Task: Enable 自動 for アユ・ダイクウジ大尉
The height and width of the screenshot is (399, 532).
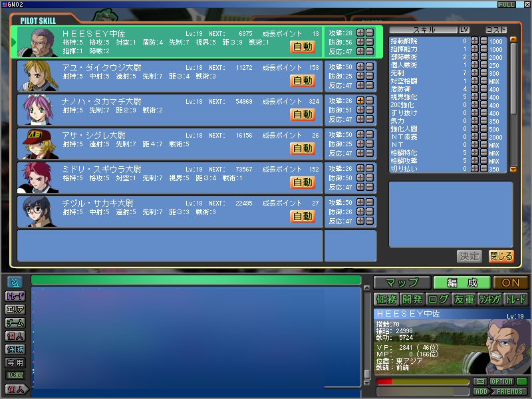Action: tap(303, 80)
